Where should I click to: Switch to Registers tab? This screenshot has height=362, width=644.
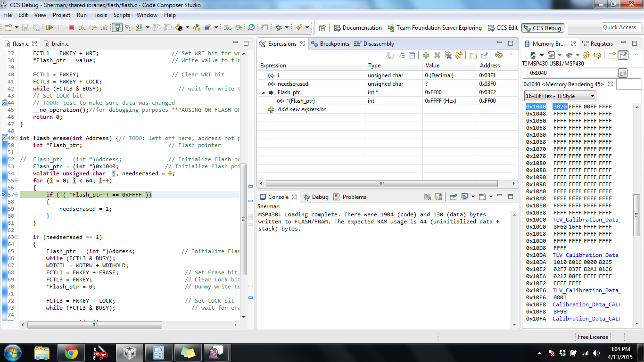tap(598, 44)
